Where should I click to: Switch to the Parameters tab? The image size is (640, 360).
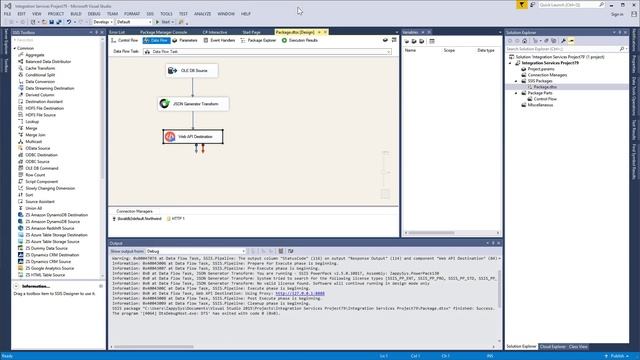coord(185,40)
